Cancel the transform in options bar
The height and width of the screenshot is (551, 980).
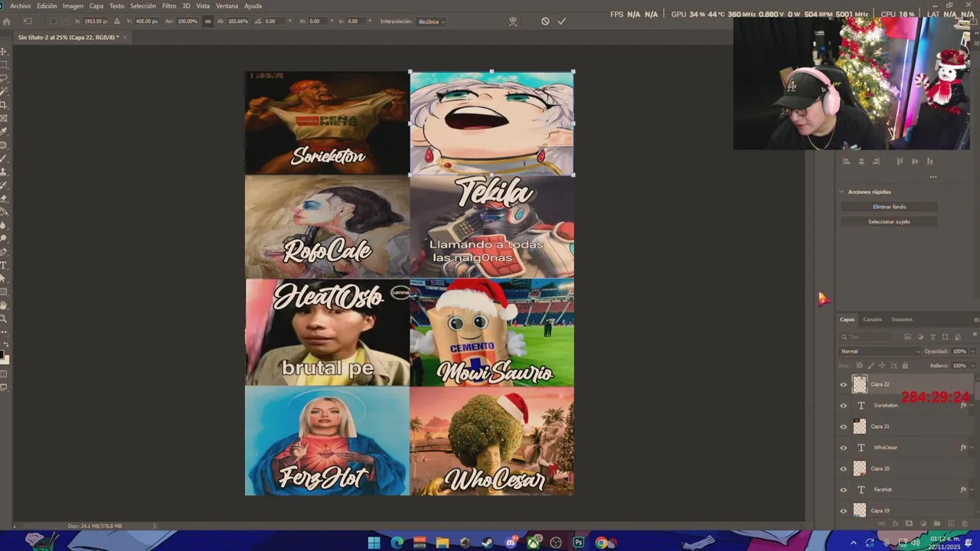pos(545,21)
